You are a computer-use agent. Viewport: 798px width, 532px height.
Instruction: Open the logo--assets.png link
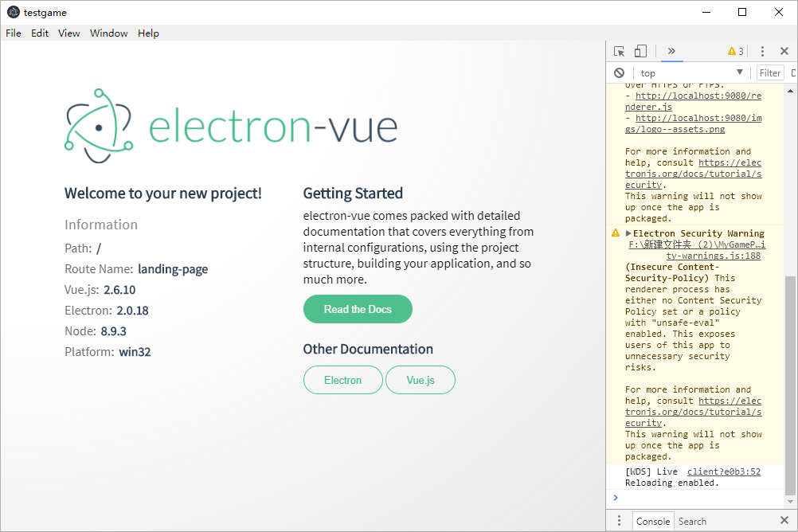693,123
